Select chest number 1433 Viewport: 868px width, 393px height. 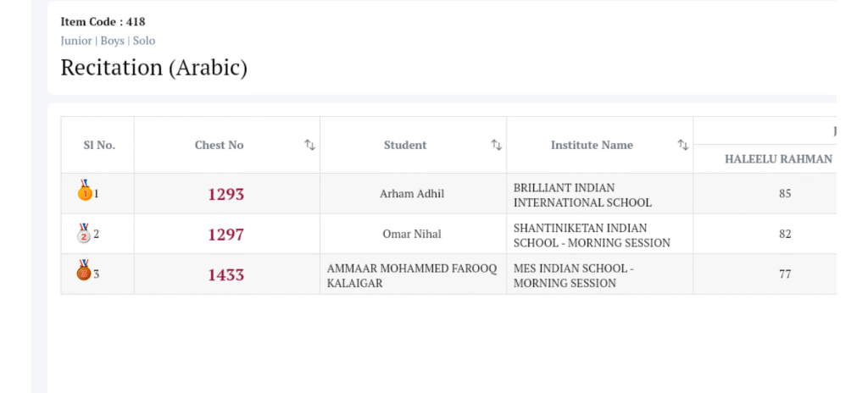(x=226, y=274)
